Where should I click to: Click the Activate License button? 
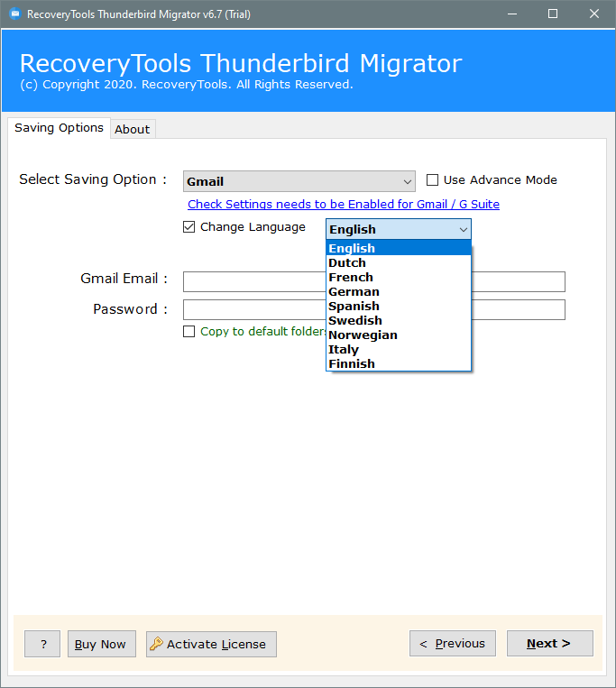pyautogui.click(x=211, y=644)
